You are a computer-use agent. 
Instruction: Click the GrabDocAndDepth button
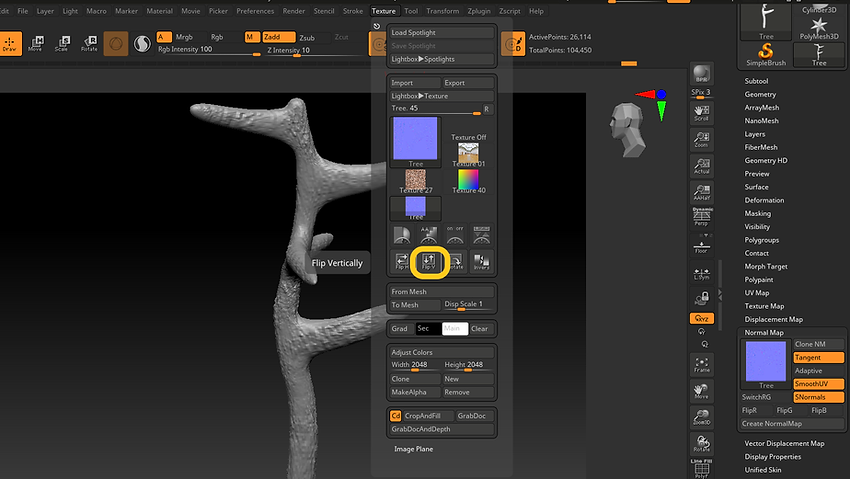click(x=442, y=429)
